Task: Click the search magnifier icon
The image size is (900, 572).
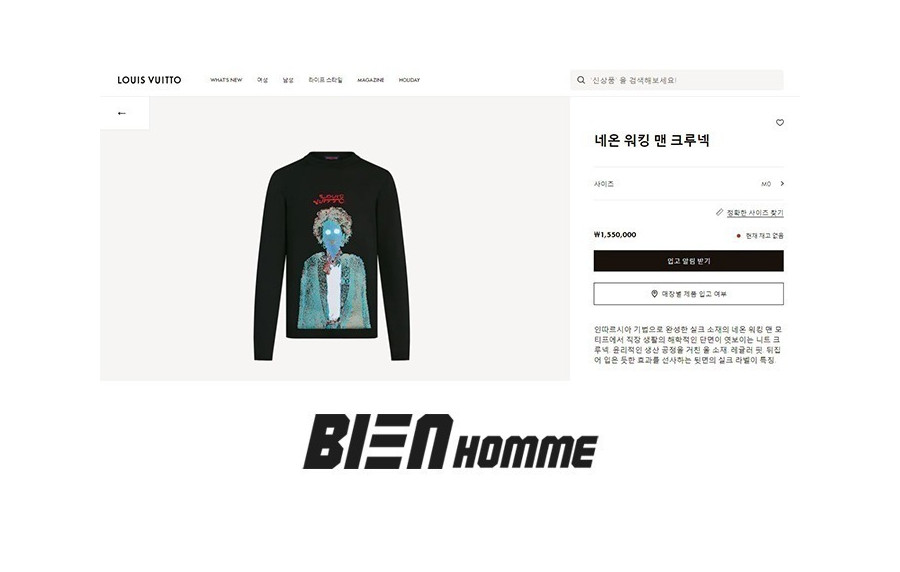Action: pos(581,80)
